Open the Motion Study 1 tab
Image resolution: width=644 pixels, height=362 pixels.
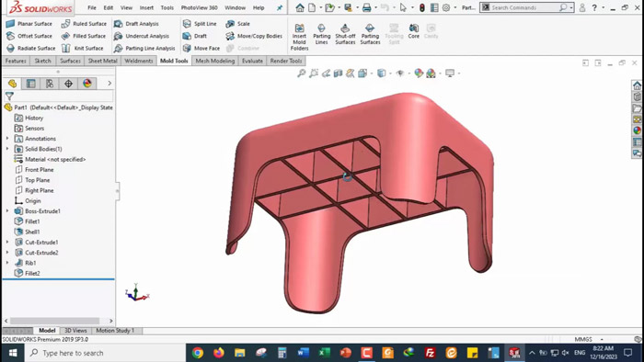pyautogui.click(x=115, y=331)
